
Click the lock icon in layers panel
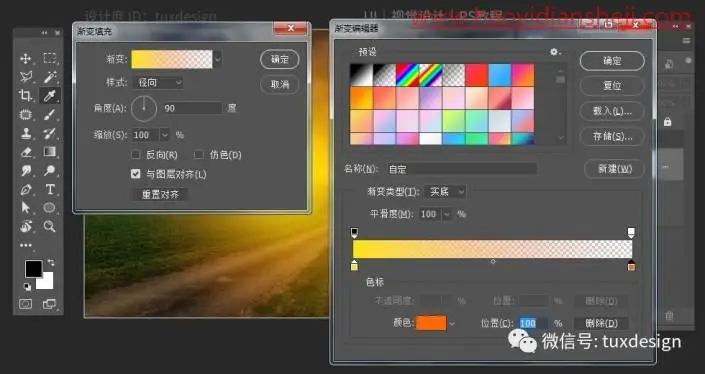[667, 122]
